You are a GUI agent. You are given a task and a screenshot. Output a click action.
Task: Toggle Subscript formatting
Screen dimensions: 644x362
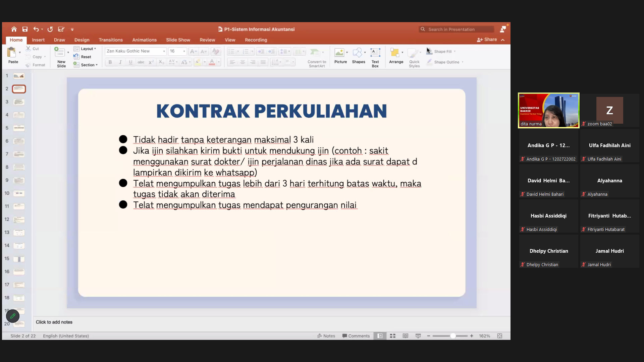161,62
